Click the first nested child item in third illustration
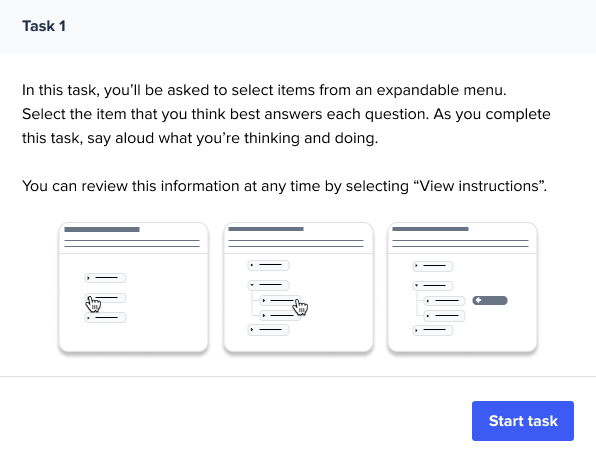The height and width of the screenshot is (462, 596). pos(444,301)
